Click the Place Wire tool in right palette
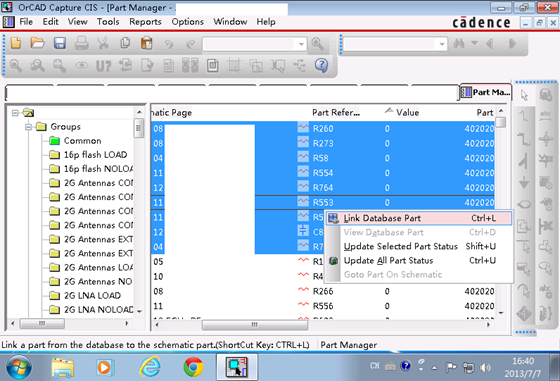The width and height of the screenshot is (560, 381). 524,116
